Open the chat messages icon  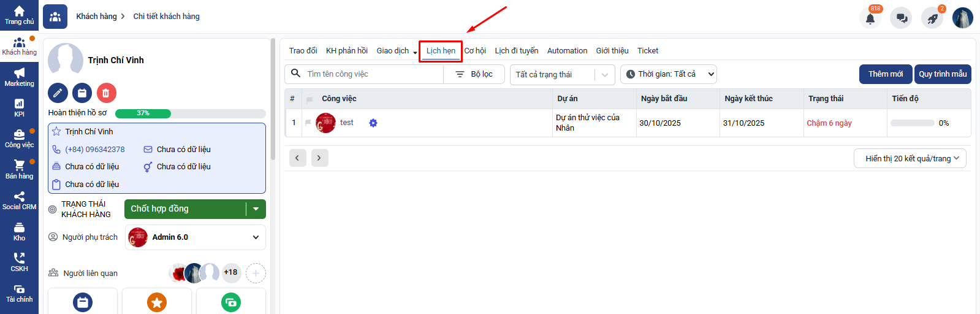pos(901,18)
